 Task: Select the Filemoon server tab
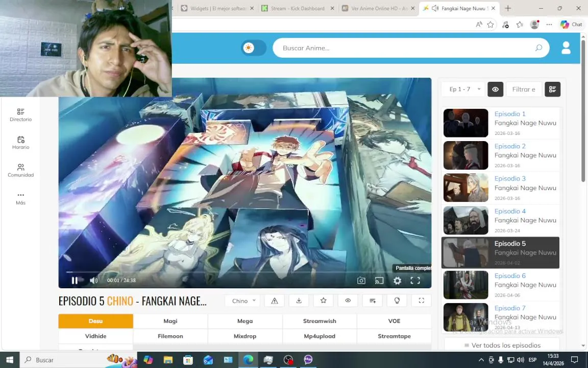click(x=170, y=336)
